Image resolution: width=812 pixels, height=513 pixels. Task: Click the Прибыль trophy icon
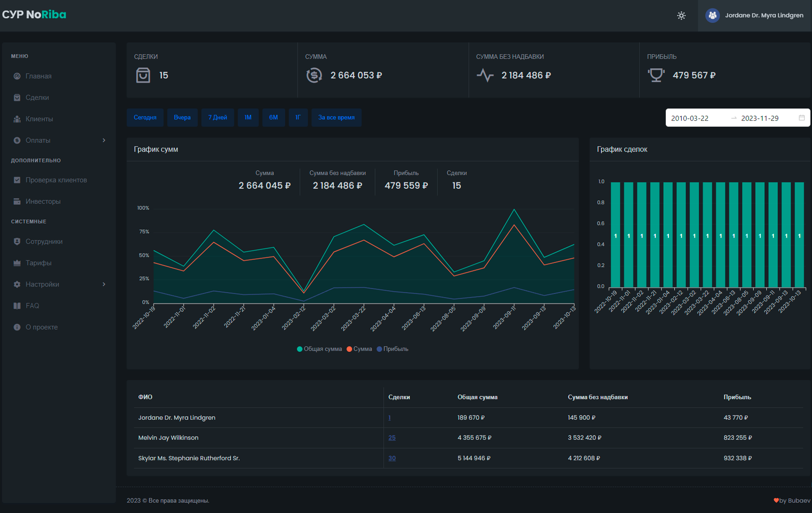[x=656, y=75]
